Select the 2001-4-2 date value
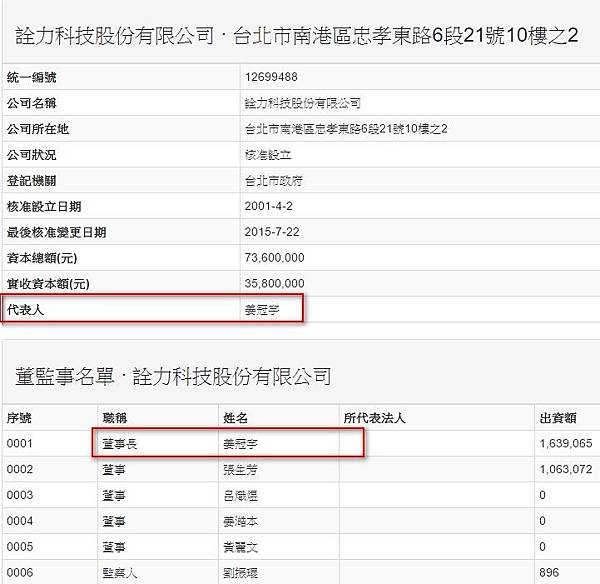Viewport: 600px width, 584px height. click(x=269, y=206)
